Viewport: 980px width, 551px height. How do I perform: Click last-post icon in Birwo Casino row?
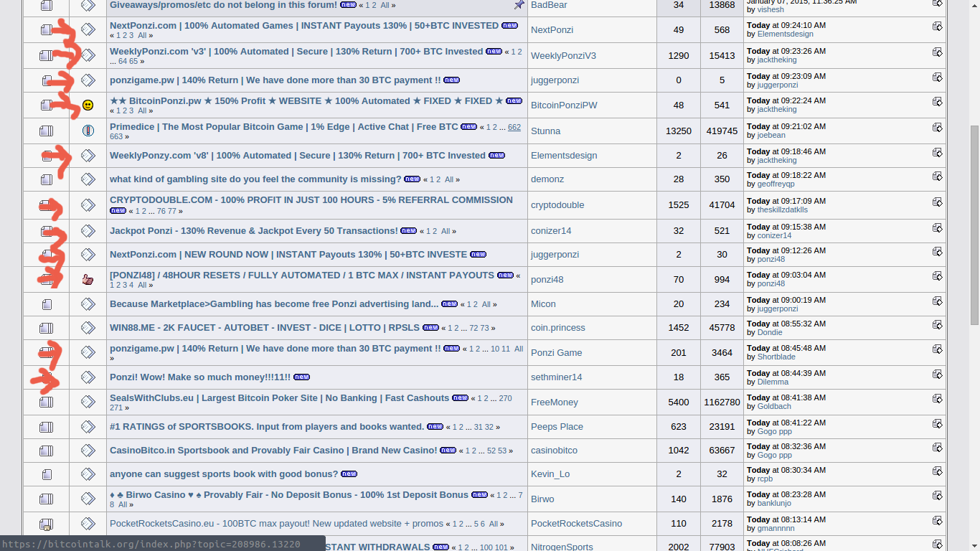(x=938, y=495)
